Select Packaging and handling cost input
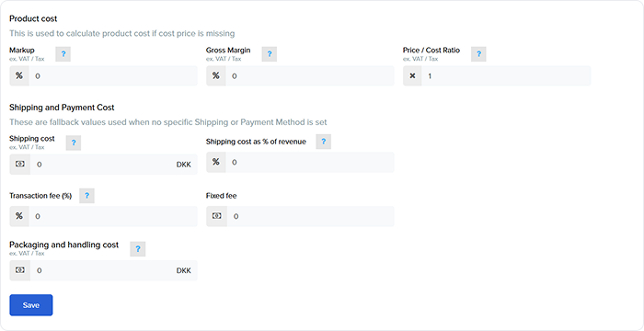644x331 pixels. click(114, 270)
